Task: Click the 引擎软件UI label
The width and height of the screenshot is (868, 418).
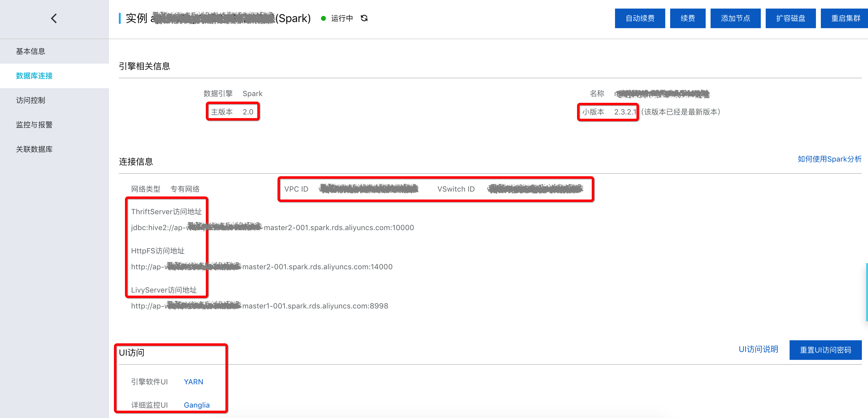Action: 149,382
